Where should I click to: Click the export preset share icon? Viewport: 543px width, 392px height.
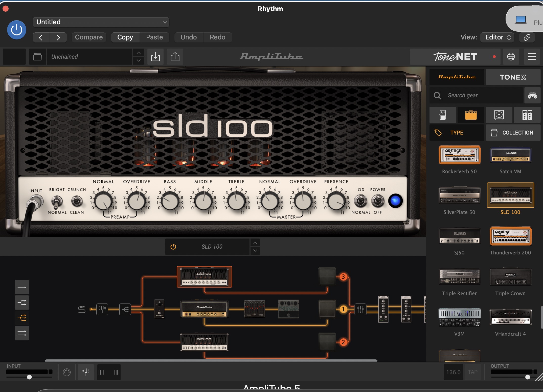click(x=175, y=57)
